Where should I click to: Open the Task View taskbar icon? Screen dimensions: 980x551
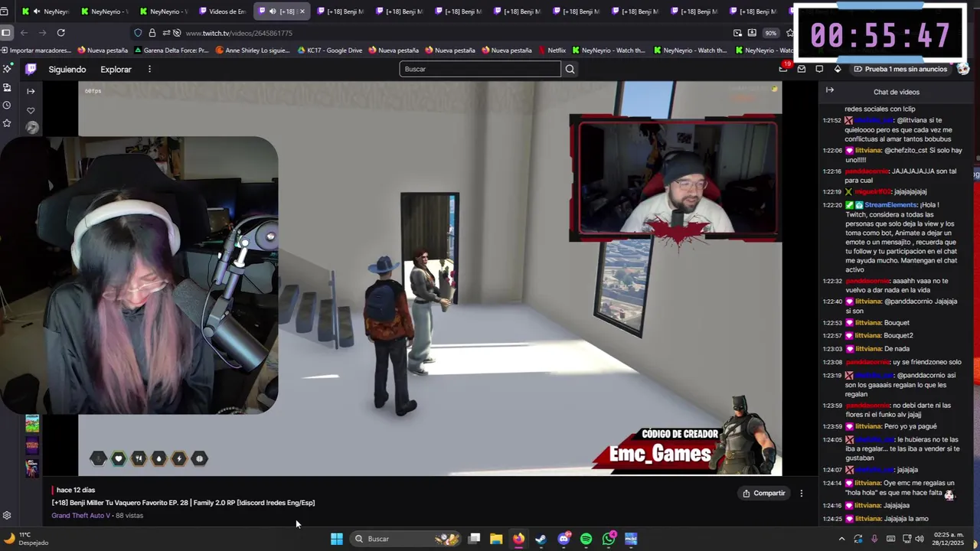pos(474,539)
